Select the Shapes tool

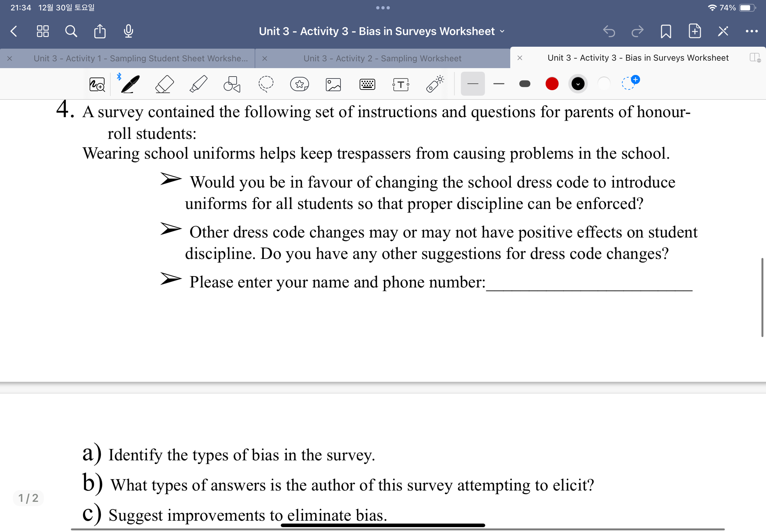click(x=231, y=84)
